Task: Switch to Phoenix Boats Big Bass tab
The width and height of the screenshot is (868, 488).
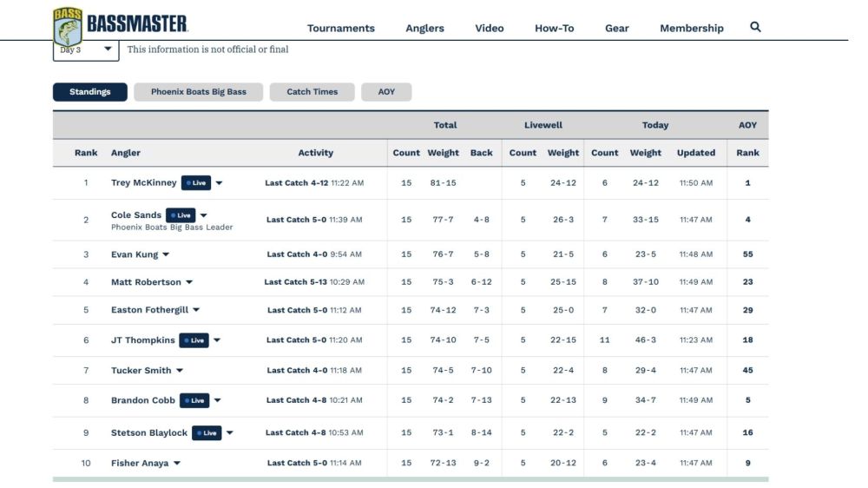Action: point(198,92)
